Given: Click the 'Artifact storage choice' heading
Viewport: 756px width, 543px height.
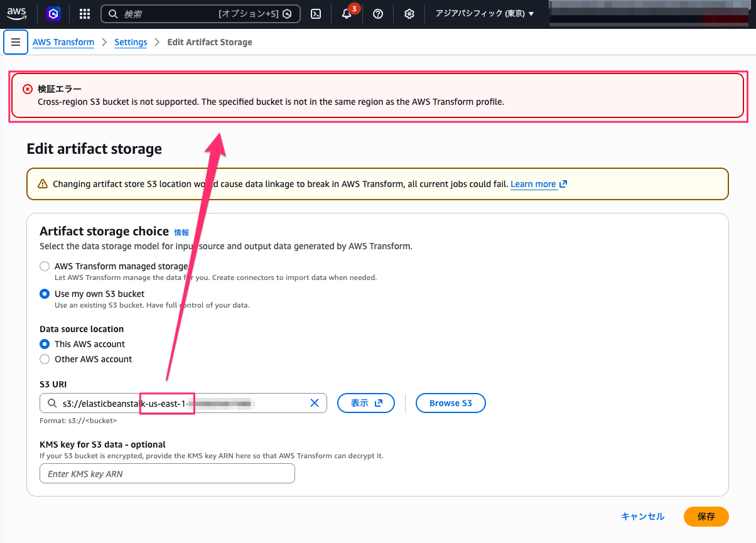Looking at the screenshot, I should tap(104, 231).
